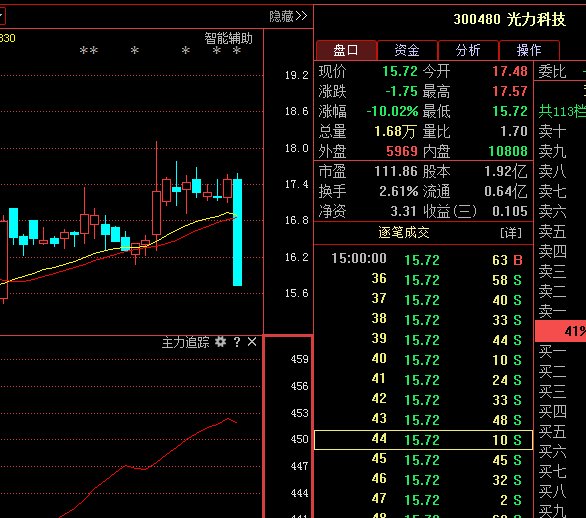Screen dimensions: 586x518
Task: Click the 换手 value 2.61%
Action: (x=399, y=191)
